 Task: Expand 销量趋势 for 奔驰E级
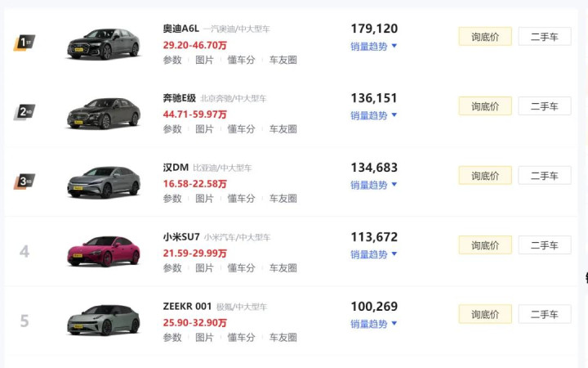click(373, 115)
